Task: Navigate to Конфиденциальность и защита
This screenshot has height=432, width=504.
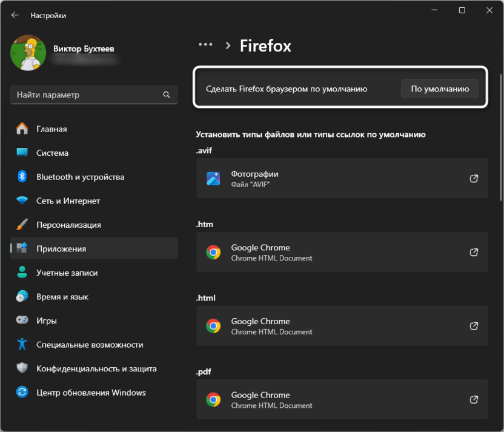Action: tap(96, 368)
